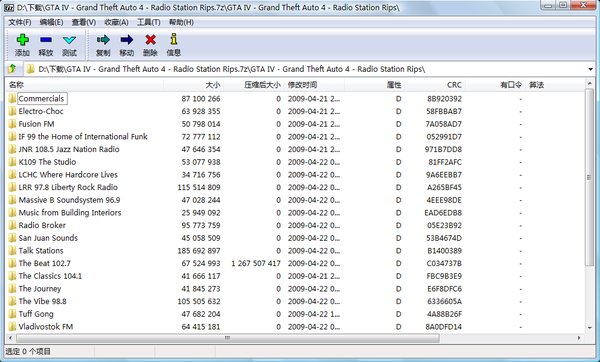Click packed size value 1 267 507 417
Image resolution: width=600 pixels, height=362 pixels.
tap(256, 263)
